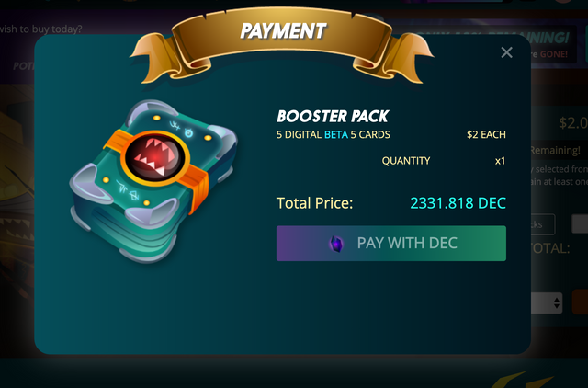The width and height of the screenshot is (588, 388).
Task: Click the Total Price label
Action: tap(314, 203)
